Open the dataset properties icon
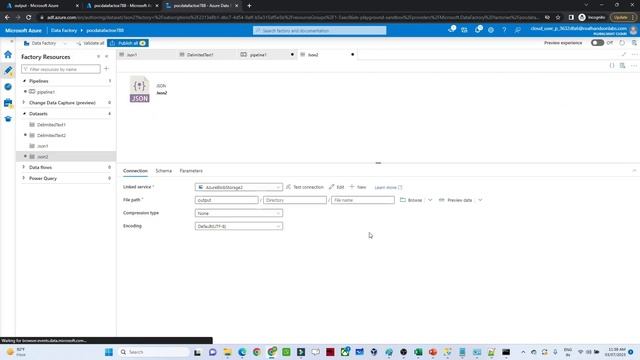Viewport: 640px width, 360px height. tap(622, 65)
